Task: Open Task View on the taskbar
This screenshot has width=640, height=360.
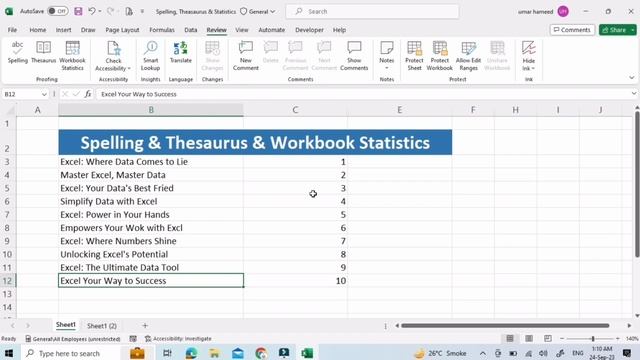Action: (x=167, y=353)
